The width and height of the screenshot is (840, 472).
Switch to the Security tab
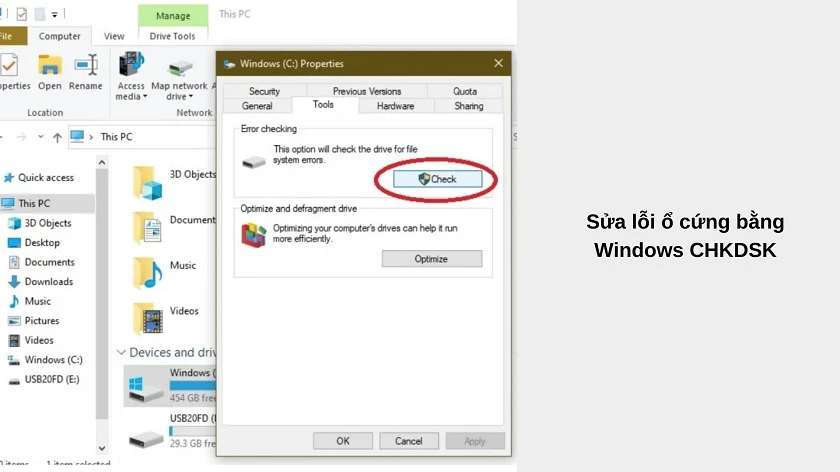coord(264,91)
